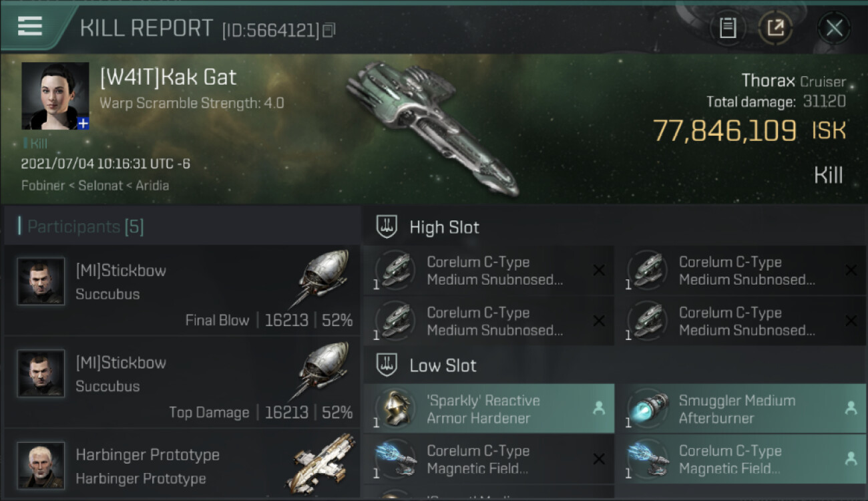Add contact via portrait plus badge

coord(83,123)
